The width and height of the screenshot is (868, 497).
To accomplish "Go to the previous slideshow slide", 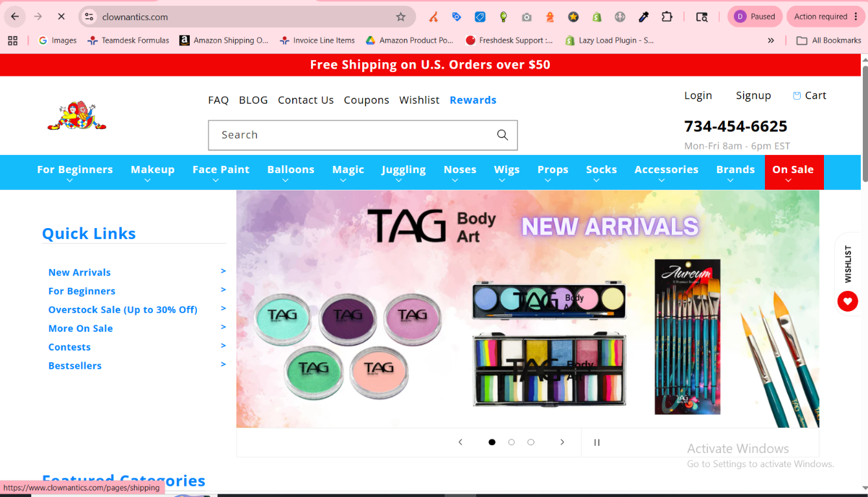I will (x=461, y=442).
